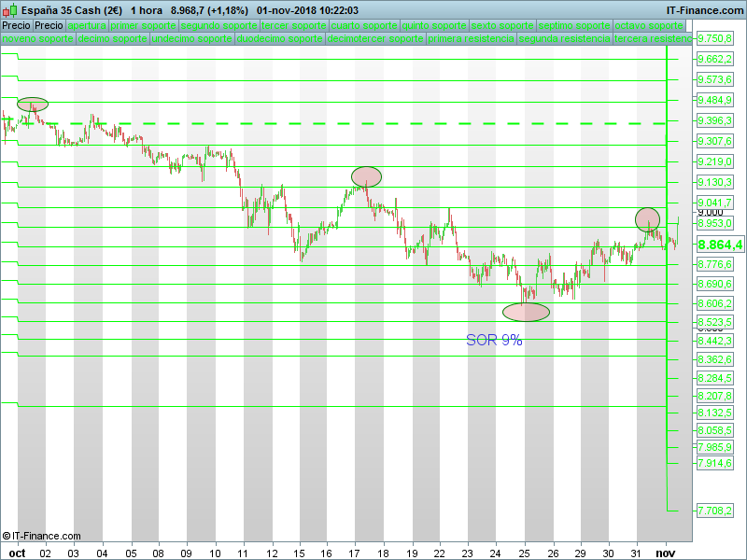Click the 'duodecimo soporte' indicator label
This screenshot has height=560, width=747.
280,40
